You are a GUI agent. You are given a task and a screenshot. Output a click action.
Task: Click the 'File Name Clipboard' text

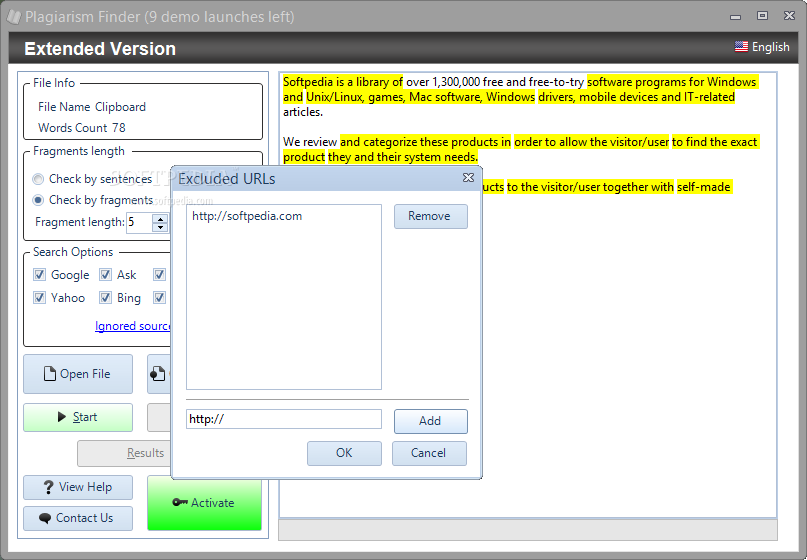(92, 107)
